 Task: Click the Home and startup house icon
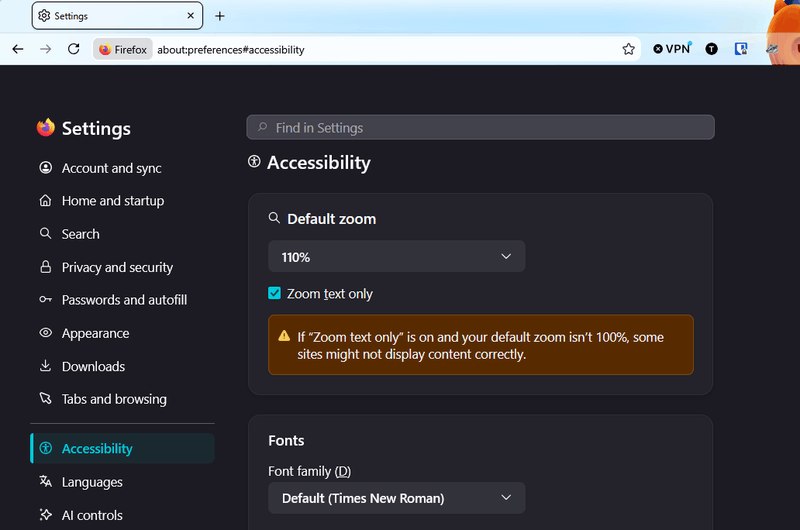[x=45, y=200]
